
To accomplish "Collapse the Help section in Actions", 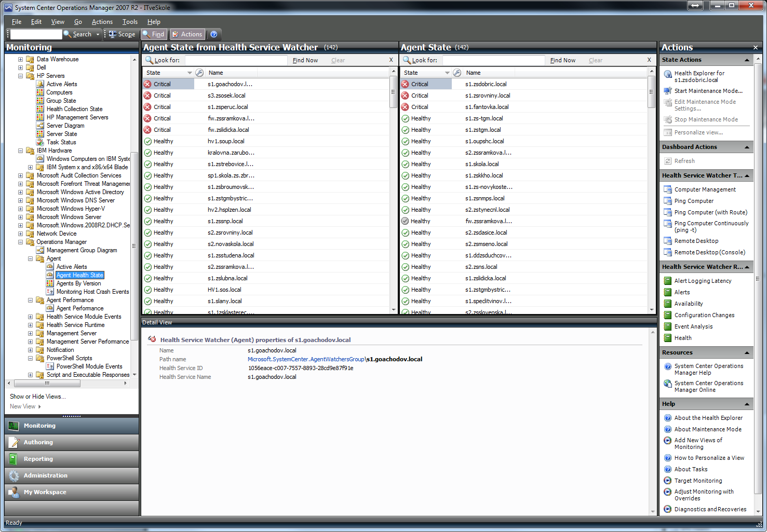I will coord(747,404).
